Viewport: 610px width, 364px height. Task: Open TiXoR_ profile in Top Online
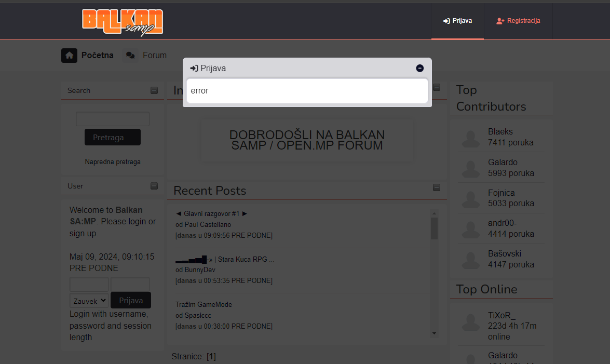[x=501, y=315]
